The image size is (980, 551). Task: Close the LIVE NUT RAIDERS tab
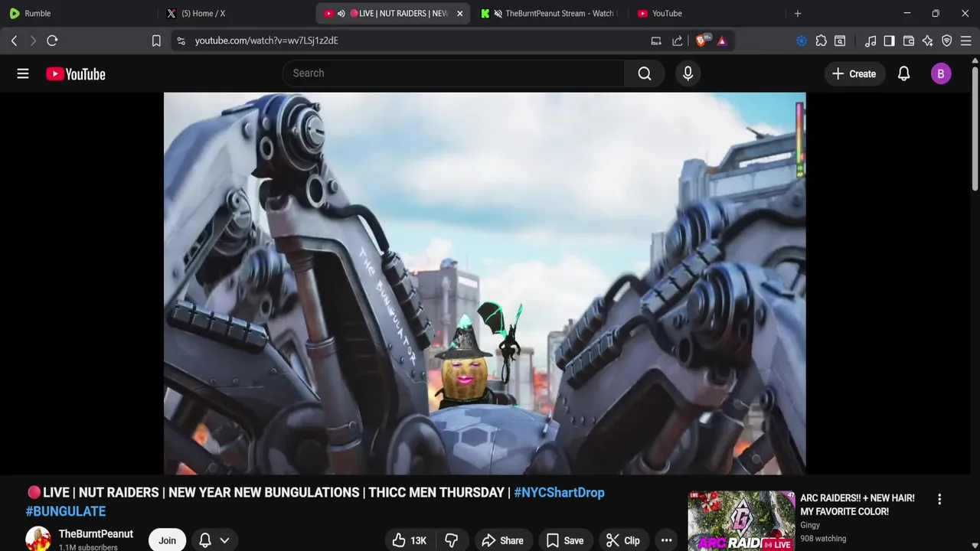[459, 13]
